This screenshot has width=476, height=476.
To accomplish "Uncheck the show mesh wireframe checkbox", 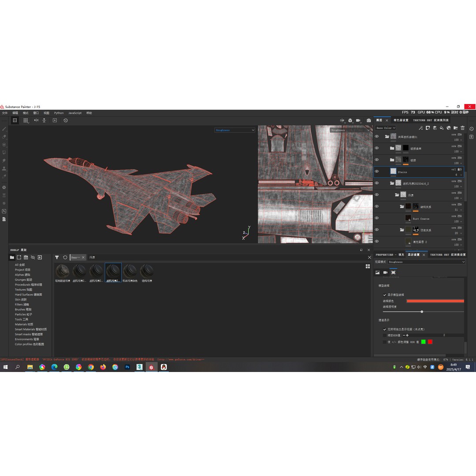I will 385,295.
